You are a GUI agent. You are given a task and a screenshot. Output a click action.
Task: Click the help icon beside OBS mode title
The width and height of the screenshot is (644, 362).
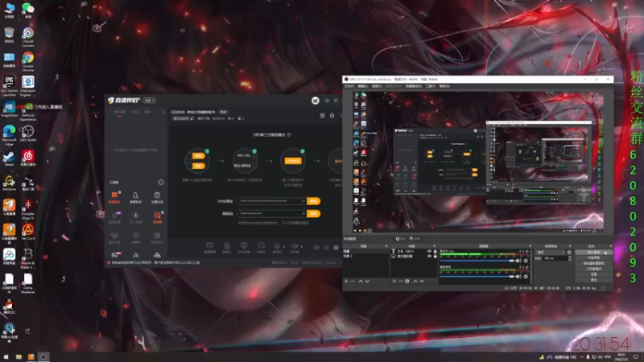[289, 134]
